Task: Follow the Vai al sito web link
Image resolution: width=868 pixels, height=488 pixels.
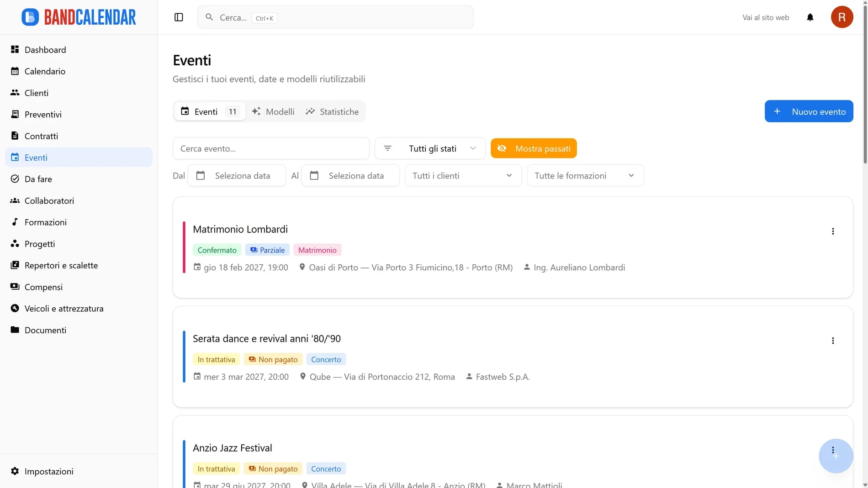Action: tap(766, 17)
